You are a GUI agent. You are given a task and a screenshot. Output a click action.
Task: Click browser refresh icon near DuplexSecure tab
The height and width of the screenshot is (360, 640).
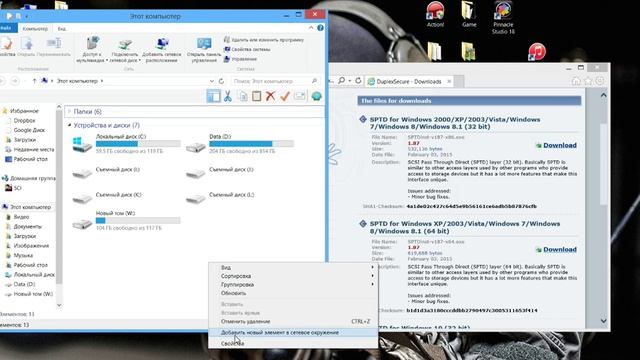point(358,81)
